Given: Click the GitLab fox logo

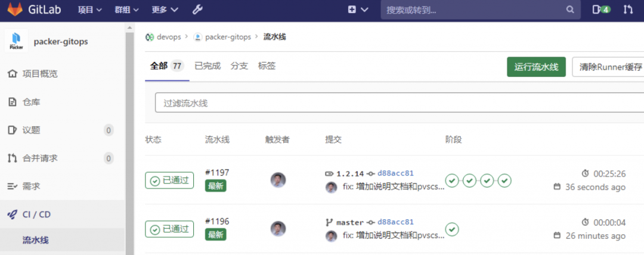Looking at the screenshot, I should (15, 10).
